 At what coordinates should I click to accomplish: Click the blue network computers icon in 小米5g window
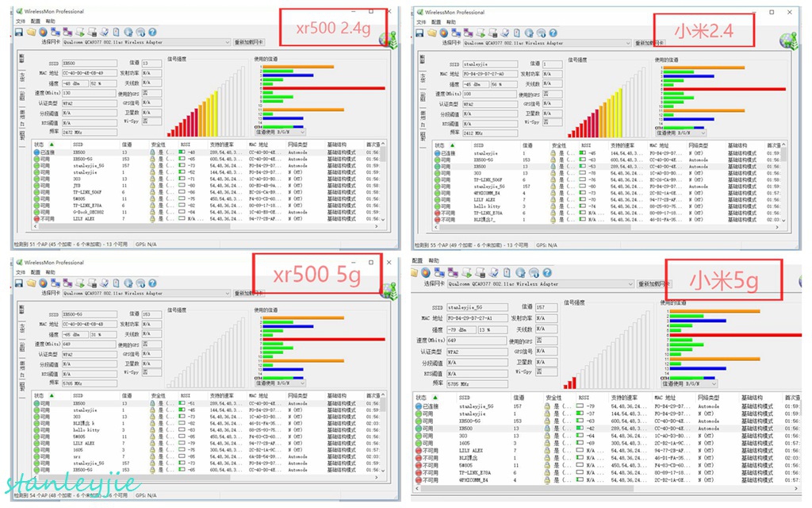tap(439, 273)
